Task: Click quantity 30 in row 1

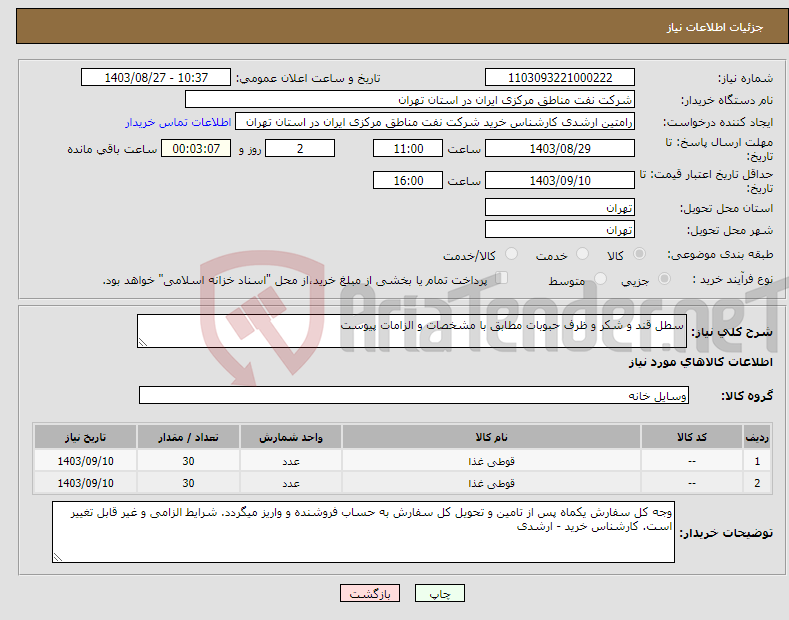Action: point(188,461)
